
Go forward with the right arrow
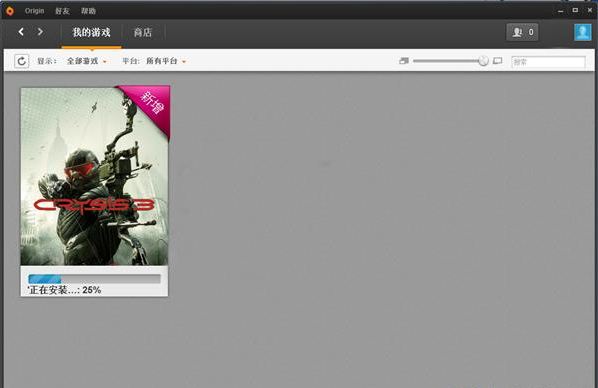coord(40,32)
